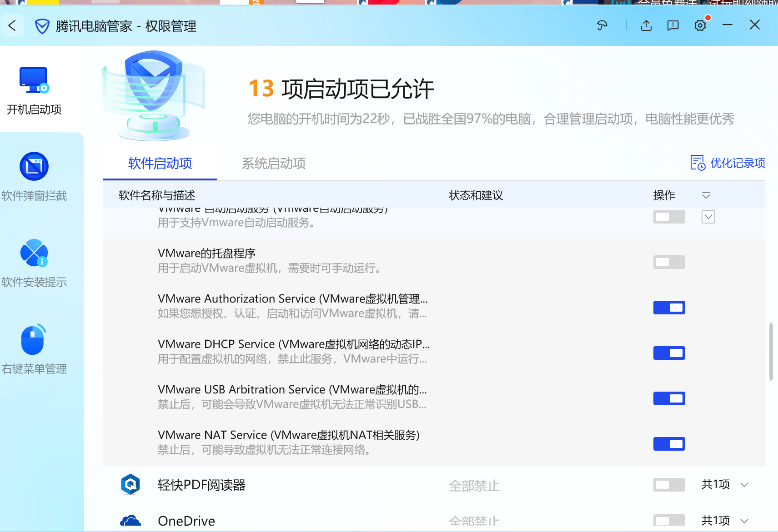Click 操作 column header
This screenshot has height=532, width=778.
click(664, 195)
